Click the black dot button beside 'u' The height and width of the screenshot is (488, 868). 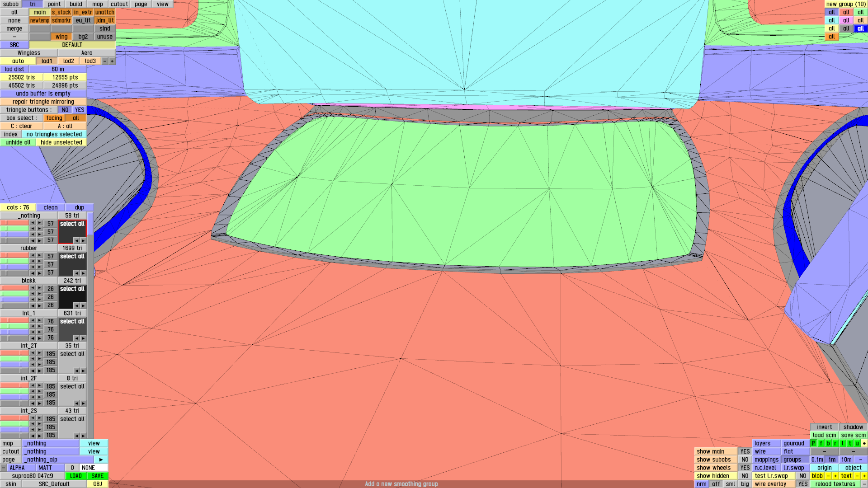pyautogui.click(x=864, y=443)
